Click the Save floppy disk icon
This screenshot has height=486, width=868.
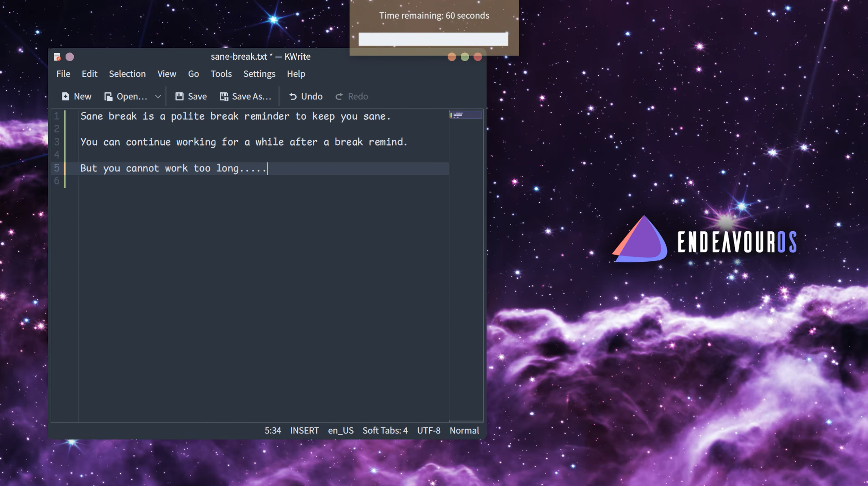click(179, 96)
